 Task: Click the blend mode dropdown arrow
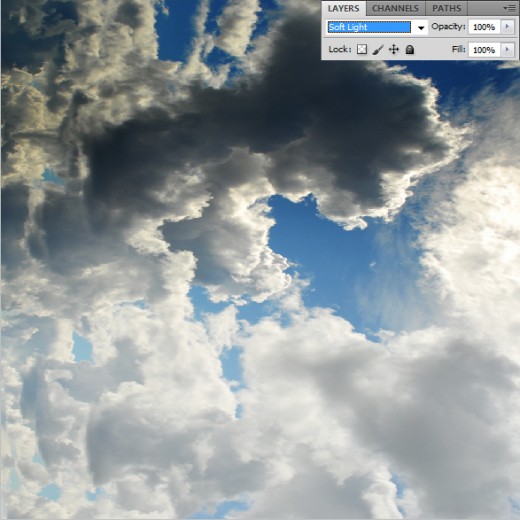pos(421,28)
